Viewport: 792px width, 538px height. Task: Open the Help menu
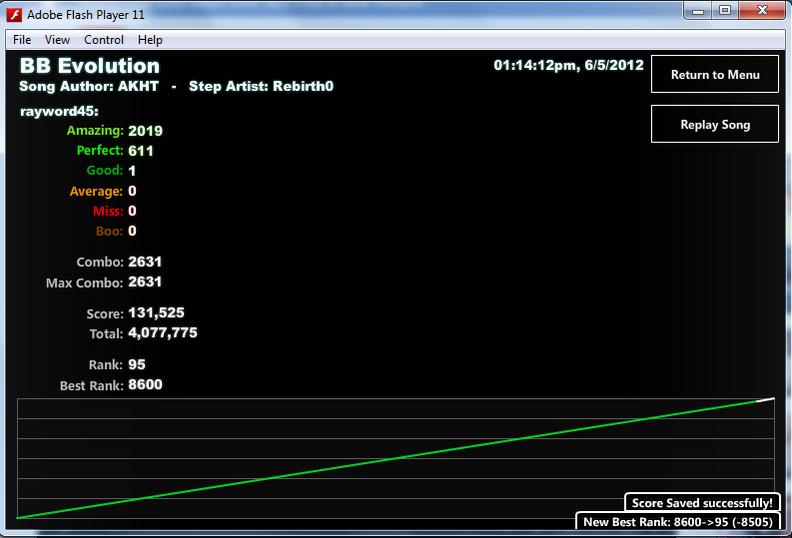[150, 39]
